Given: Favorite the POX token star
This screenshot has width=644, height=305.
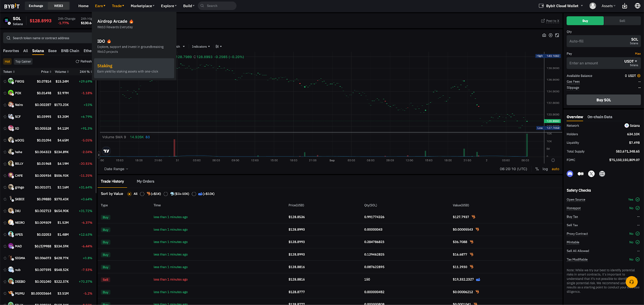Looking at the screenshot, I should coord(5,93).
